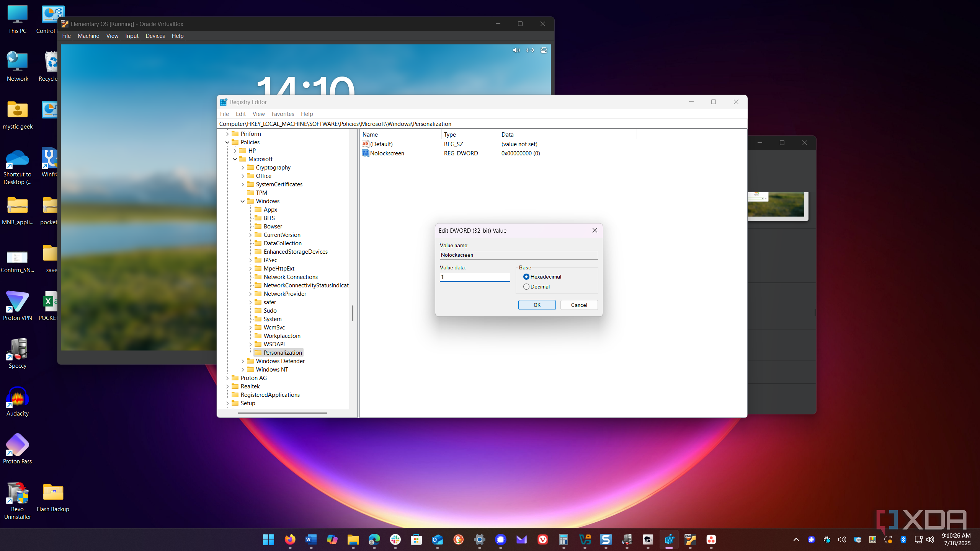Open Registry Editor Favorites menu

(283, 114)
